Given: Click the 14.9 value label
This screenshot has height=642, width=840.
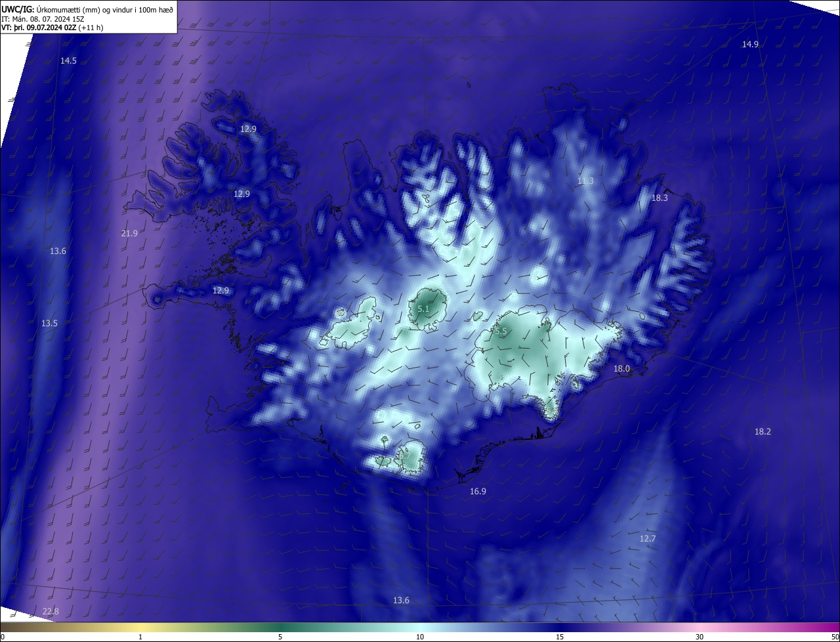Looking at the screenshot, I should 750,44.
